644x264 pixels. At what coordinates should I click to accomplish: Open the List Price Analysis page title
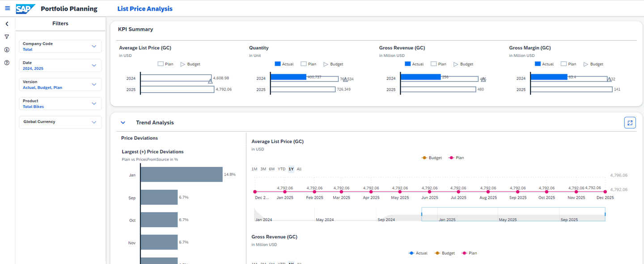coord(145,9)
